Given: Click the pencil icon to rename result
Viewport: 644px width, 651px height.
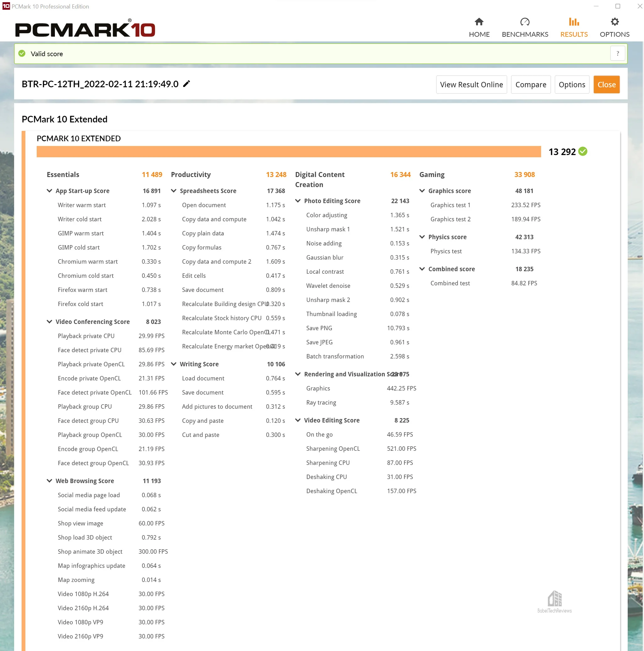Looking at the screenshot, I should coord(187,84).
